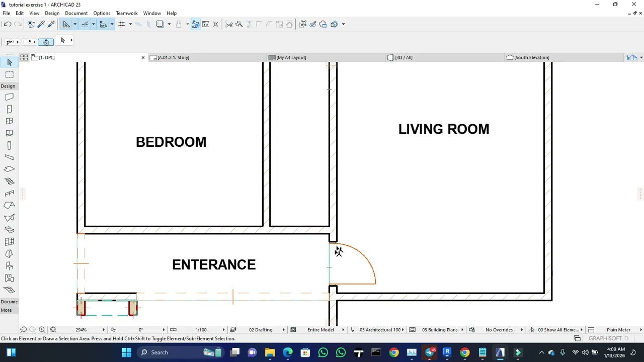Click the Inject Parameters syringe icon

pyautogui.click(x=51, y=24)
